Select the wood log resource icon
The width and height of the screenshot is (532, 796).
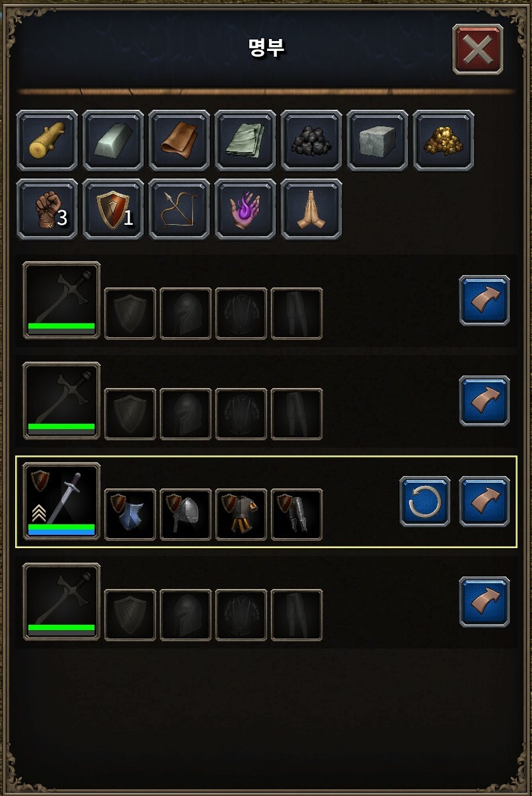[x=47, y=140]
